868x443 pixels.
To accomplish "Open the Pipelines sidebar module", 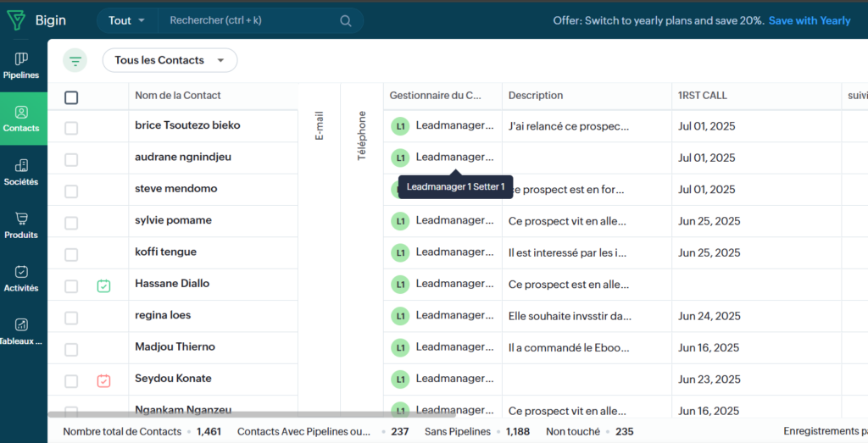I will coord(21,65).
